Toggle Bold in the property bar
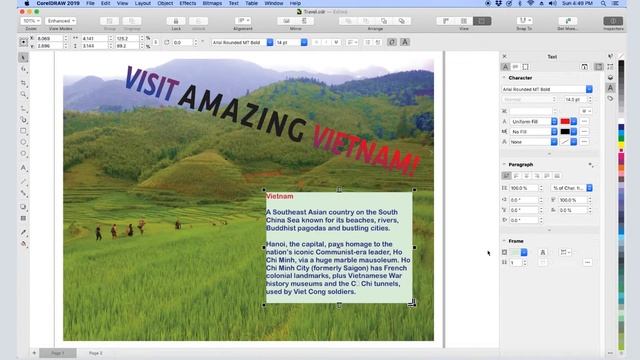The width and height of the screenshot is (640, 360). (x=317, y=42)
